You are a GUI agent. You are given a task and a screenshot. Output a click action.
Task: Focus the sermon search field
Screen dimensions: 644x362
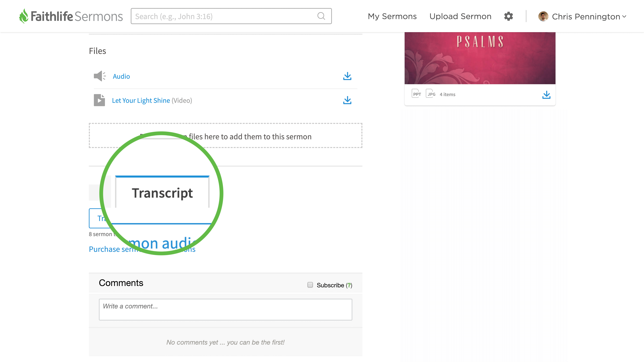point(231,16)
